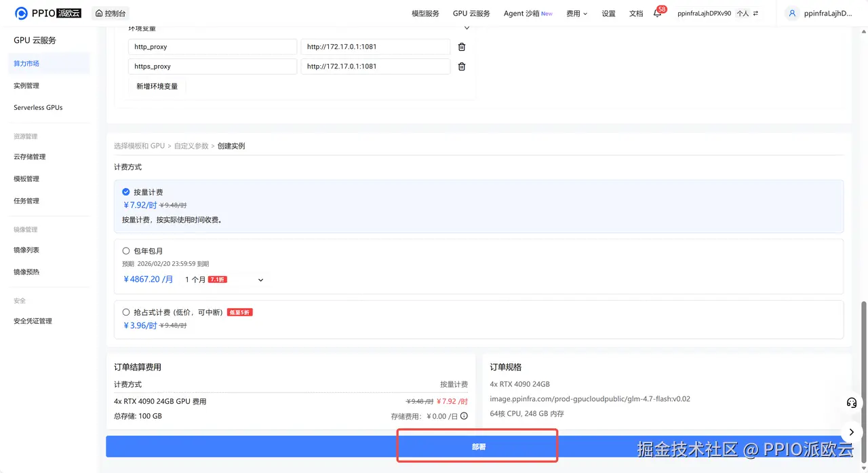This screenshot has width=868, height=473.
Task: Select the 抢占式计费 radio option
Action: 126,312
